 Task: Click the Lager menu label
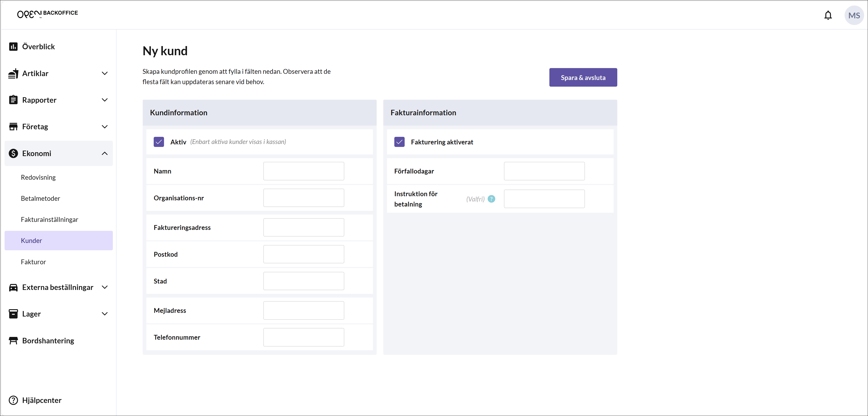(x=31, y=314)
